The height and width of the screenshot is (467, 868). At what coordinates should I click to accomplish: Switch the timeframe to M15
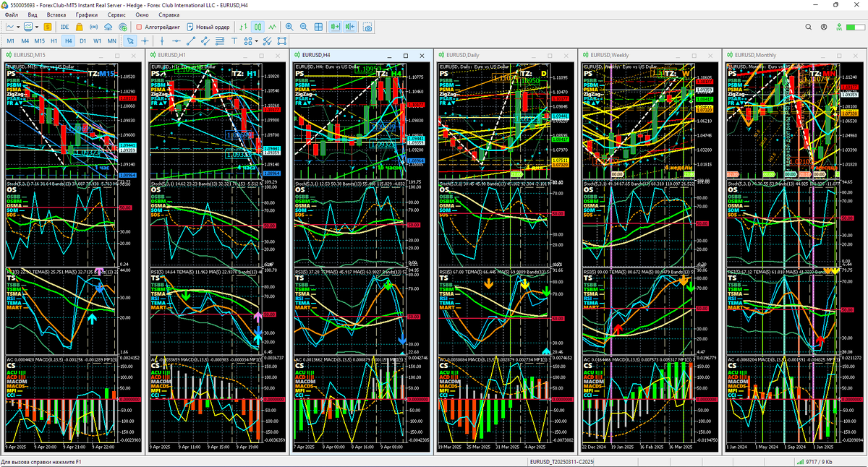(39, 41)
